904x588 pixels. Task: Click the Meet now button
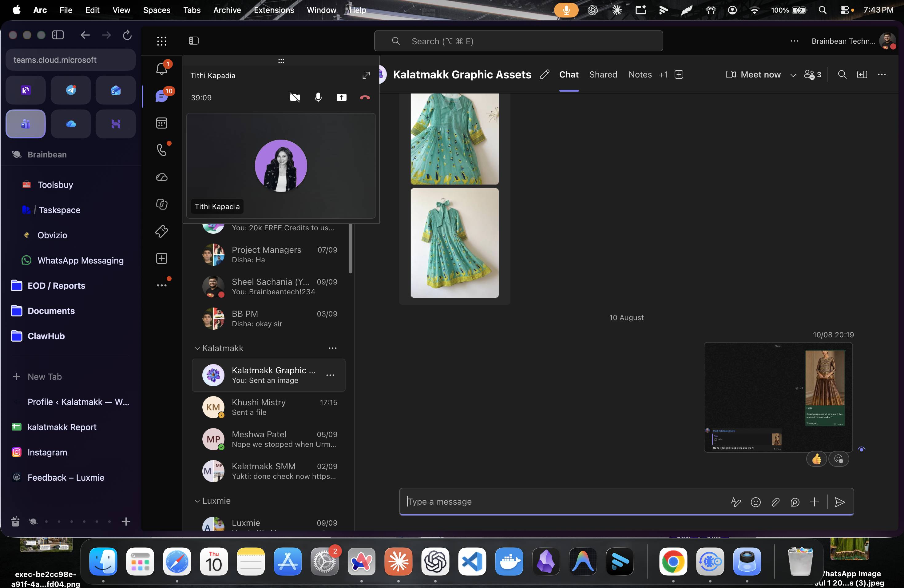(x=753, y=74)
